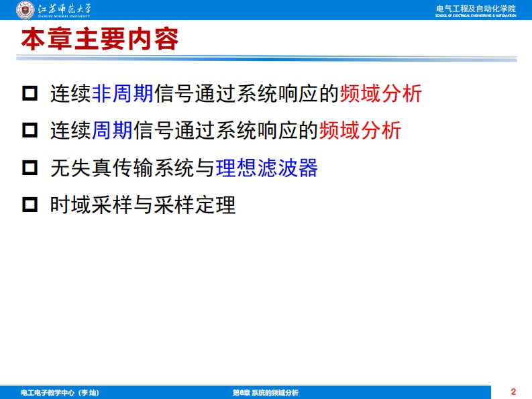Screen dimensions: 532x399
Task: Click the square bullet before 时域采样
Action: point(30,205)
